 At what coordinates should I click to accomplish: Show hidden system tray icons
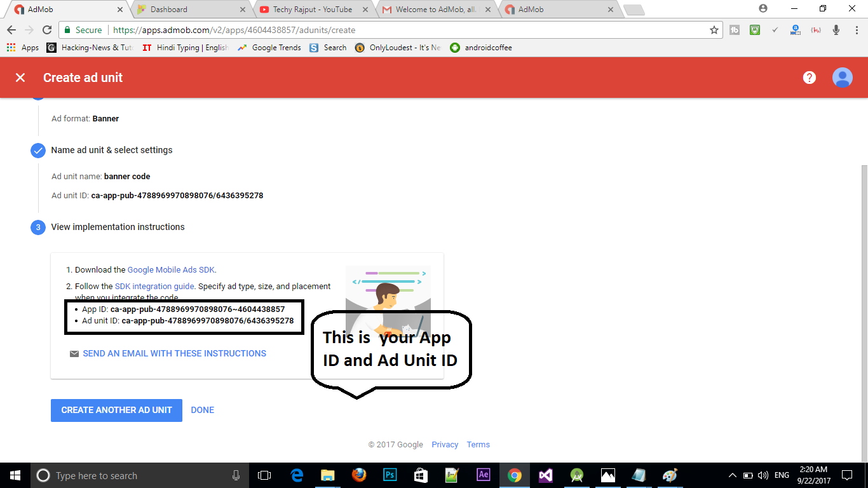733,475
